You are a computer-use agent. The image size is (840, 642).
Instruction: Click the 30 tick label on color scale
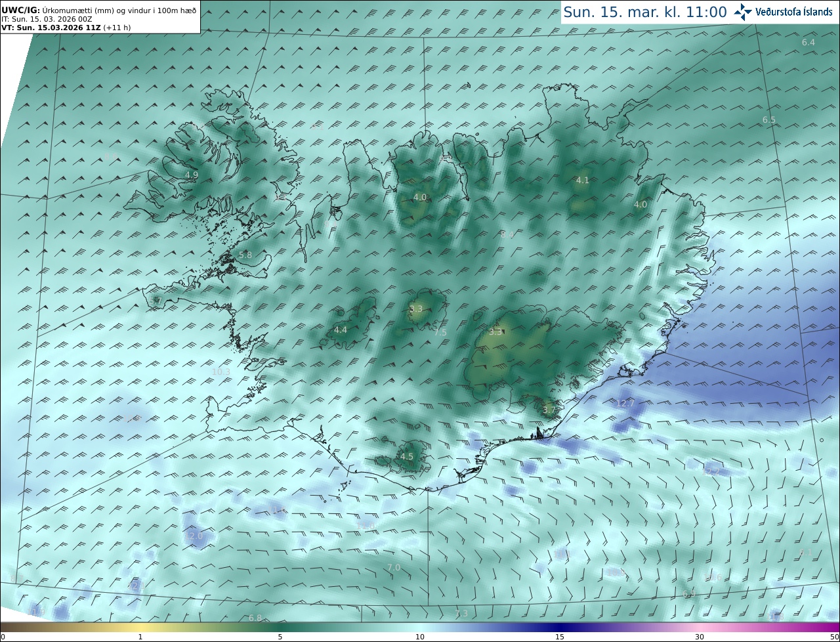click(x=700, y=637)
